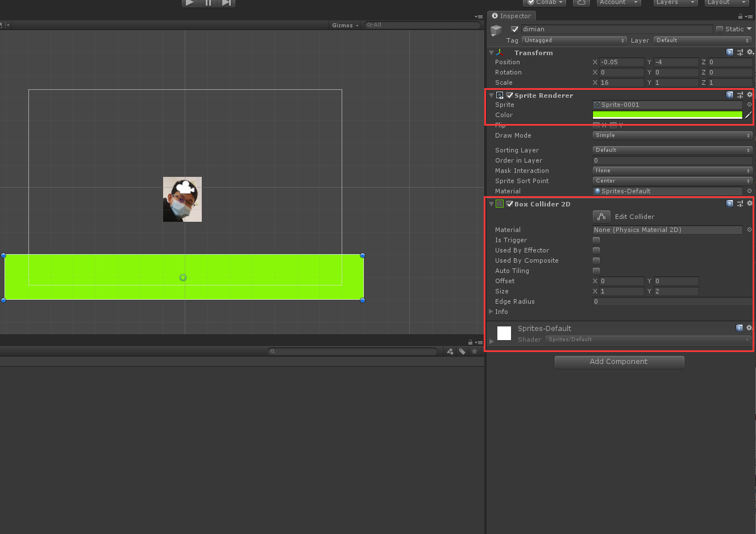Click the Inspector lock icon
Image resolution: width=756 pixels, height=534 pixels.
[x=740, y=16]
